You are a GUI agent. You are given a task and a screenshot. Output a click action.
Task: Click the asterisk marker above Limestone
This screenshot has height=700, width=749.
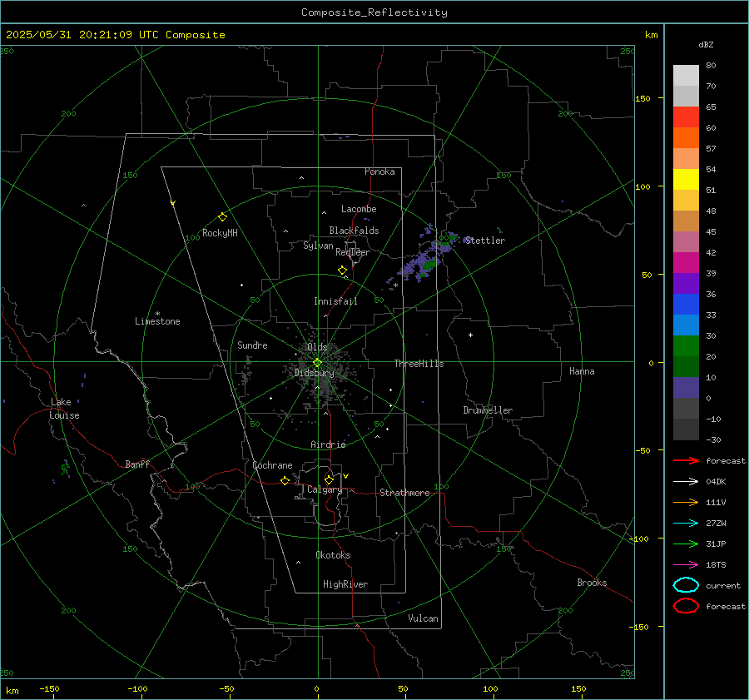[x=157, y=314]
